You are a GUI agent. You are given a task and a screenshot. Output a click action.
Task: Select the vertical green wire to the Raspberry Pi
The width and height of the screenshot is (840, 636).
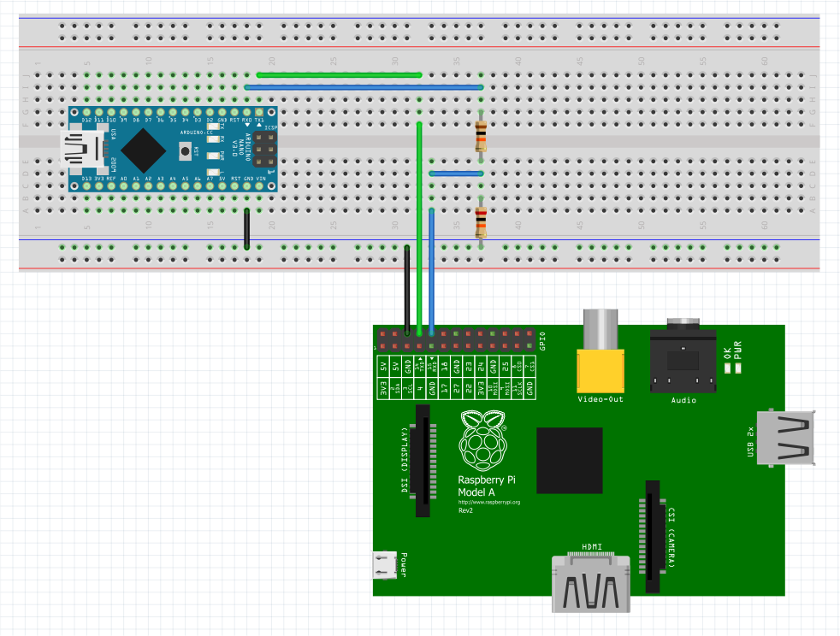[x=419, y=229]
